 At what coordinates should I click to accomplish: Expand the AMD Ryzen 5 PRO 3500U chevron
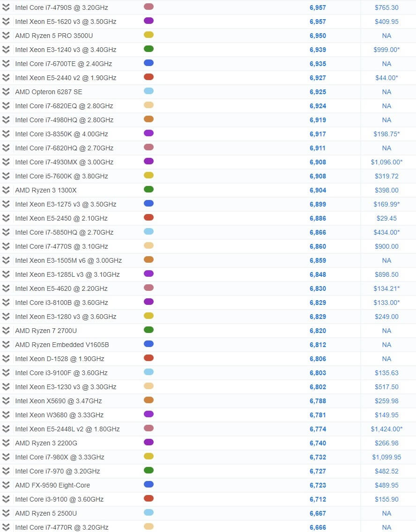click(x=6, y=35)
